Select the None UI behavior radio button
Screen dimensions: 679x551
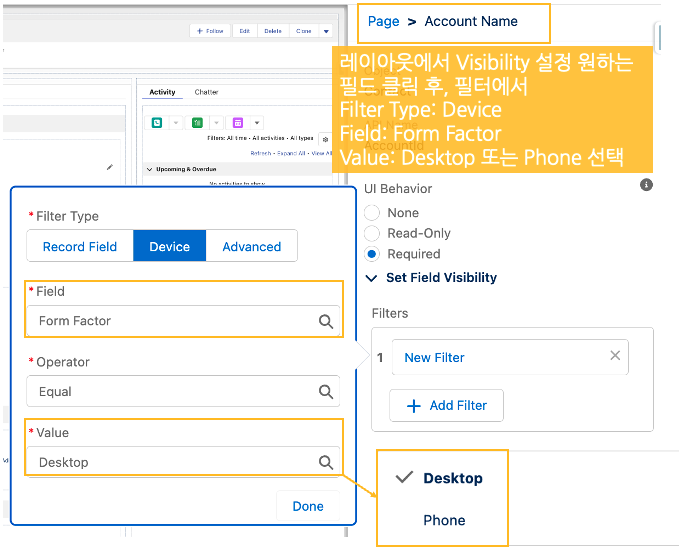(x=372, y=213)
